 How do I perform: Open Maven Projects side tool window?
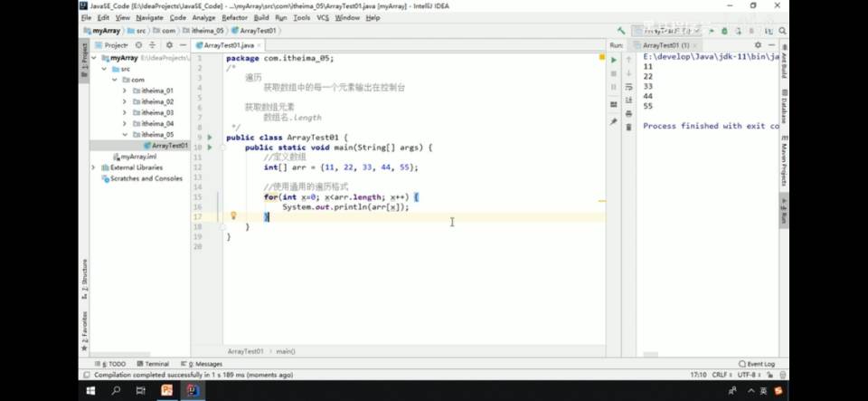coord(785,160)
